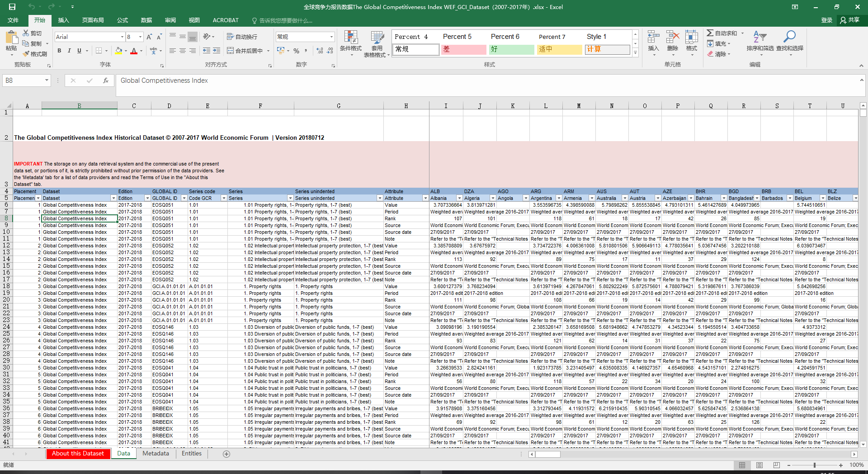The width and height of the screenshot is (868, 474).
Task: Switch to the Metadata sheet tab
Action: (156, 453)
